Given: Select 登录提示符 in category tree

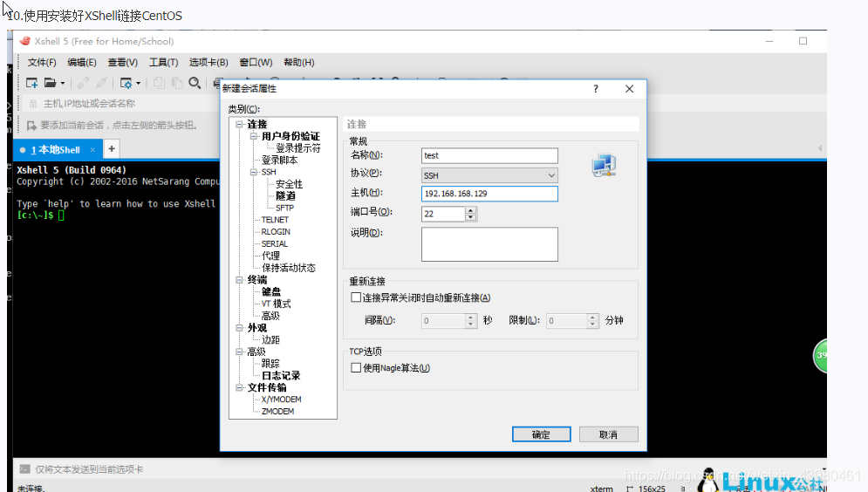Looking at the screenshot, I should (297, 148).
